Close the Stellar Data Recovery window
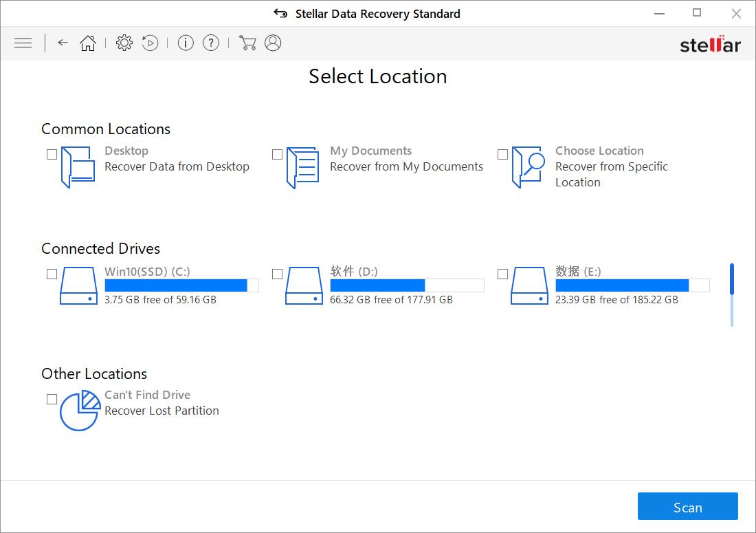This screenshot has width=756, height=533. pos(736,14)
